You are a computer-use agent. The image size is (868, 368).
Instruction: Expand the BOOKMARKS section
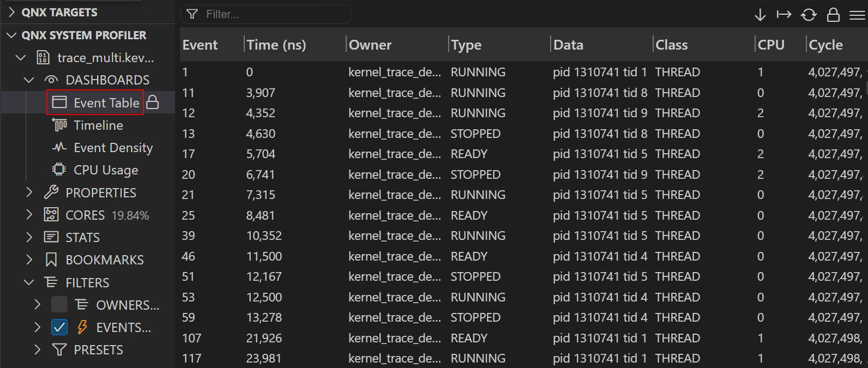[29, 260]
